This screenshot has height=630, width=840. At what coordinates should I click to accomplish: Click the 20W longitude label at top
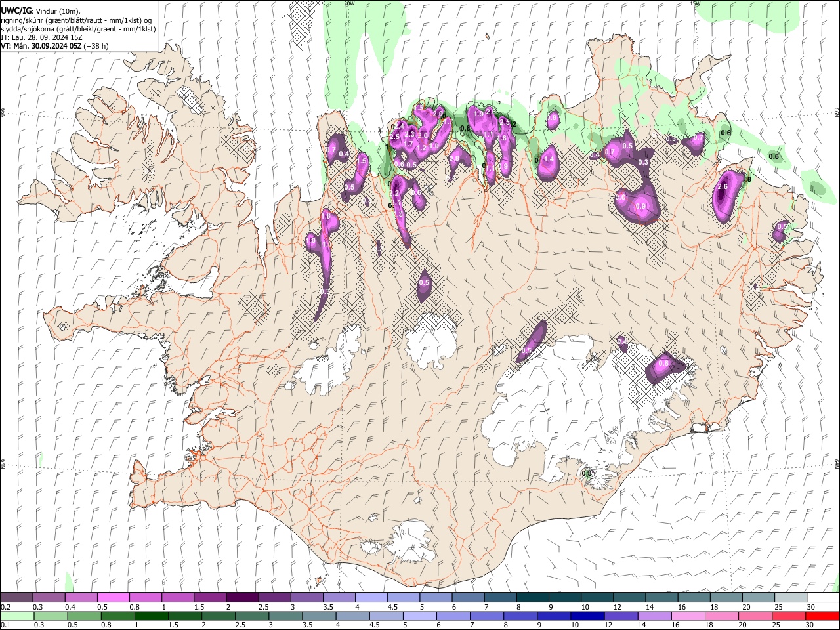349,3
